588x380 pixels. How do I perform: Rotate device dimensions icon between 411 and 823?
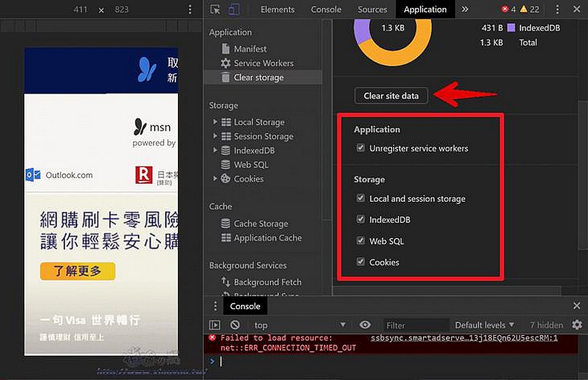[x=101, y=10]
